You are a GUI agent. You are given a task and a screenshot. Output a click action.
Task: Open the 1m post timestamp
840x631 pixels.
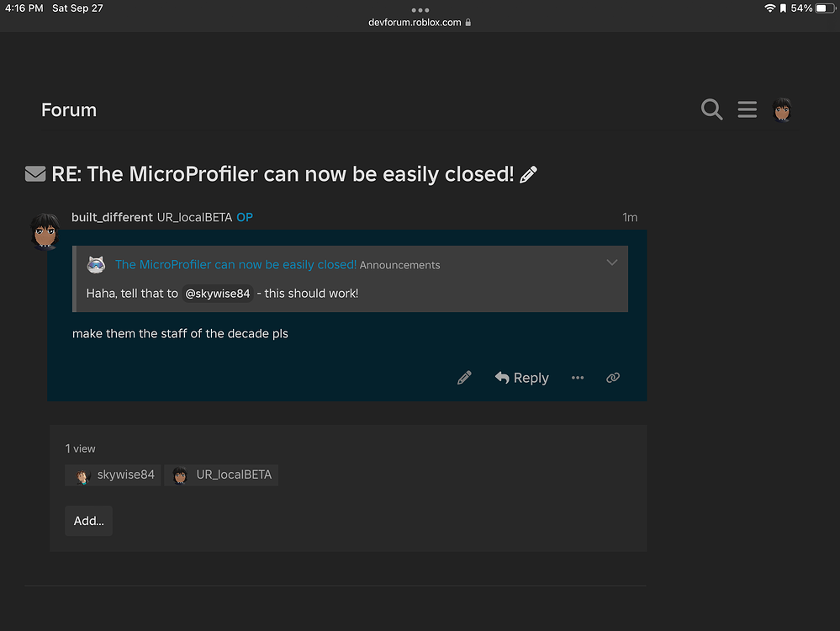point(630,218)
